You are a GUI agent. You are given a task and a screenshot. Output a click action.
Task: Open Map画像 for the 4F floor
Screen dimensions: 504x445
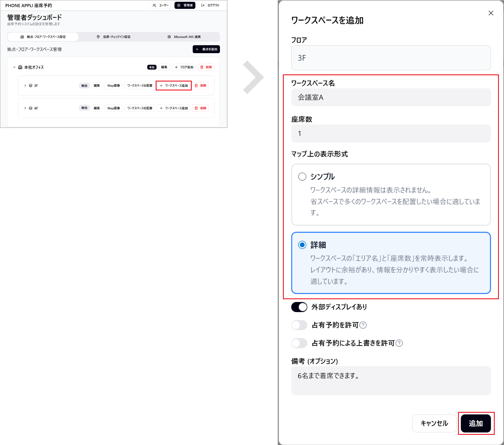[x=114, y=108]
